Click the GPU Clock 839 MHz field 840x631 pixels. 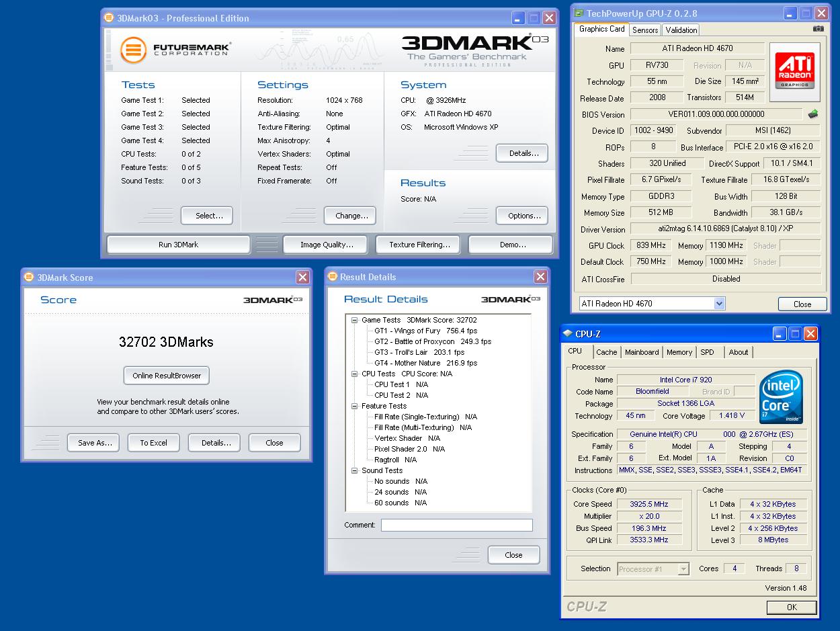point(650,246)
